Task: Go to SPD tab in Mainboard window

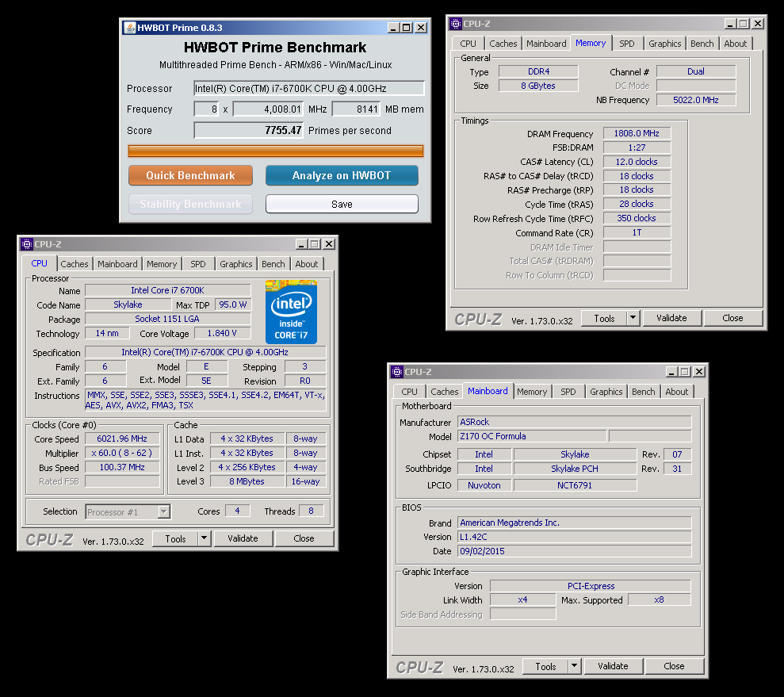Action: pos(568,392)
